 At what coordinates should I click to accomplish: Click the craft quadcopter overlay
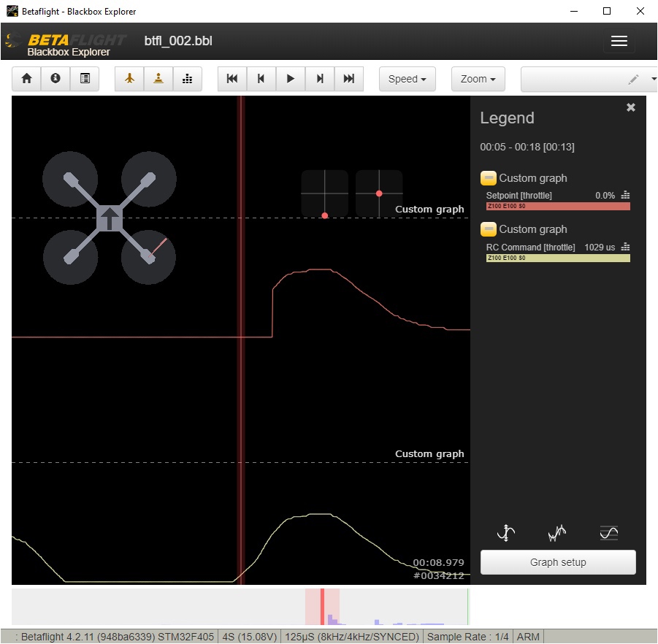(110, 218)
